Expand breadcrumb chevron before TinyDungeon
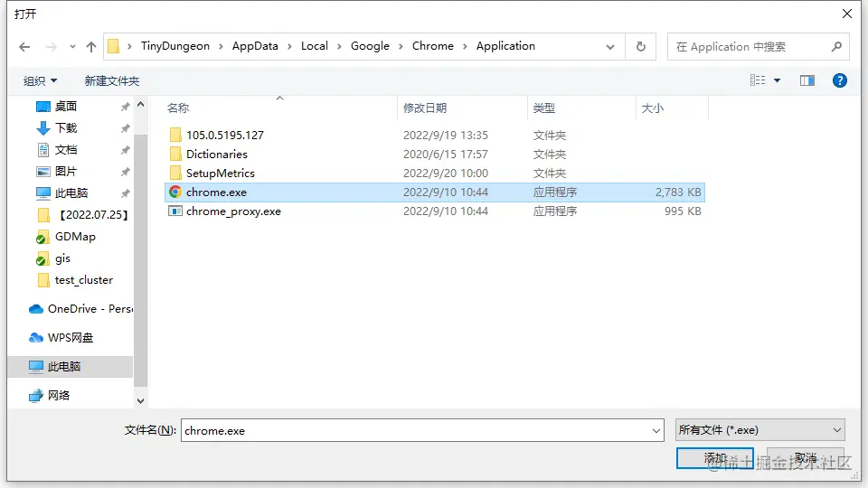 pos(129,46)
